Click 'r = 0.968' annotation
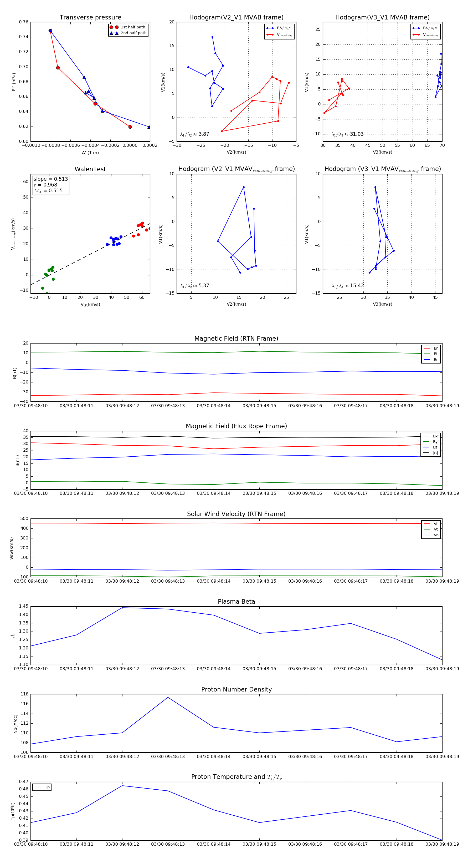This screenshot has width=473, height=868. coord(45,185)
